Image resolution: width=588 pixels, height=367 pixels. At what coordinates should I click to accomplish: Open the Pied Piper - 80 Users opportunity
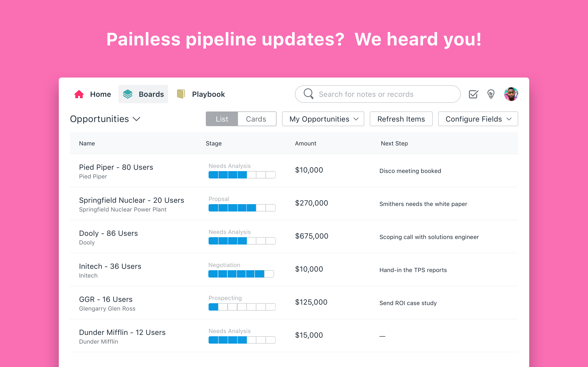116,167
